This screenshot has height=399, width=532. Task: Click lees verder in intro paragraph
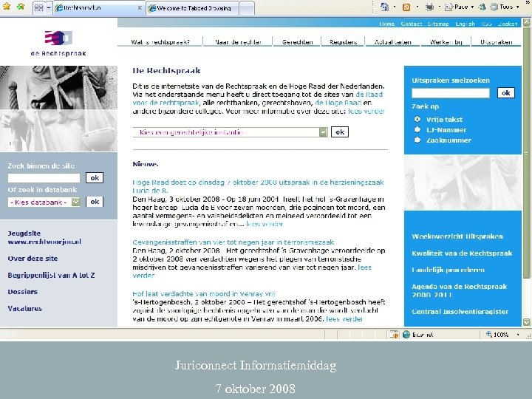[366, 112]
